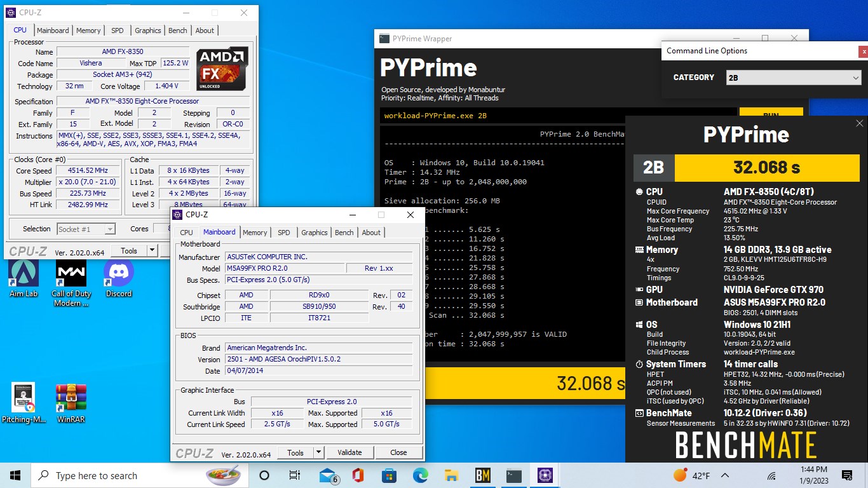The width and height of the screenshot is (868, 488).
Task: Select Graphics tab in front CPU-Z window
Action: 315,233
